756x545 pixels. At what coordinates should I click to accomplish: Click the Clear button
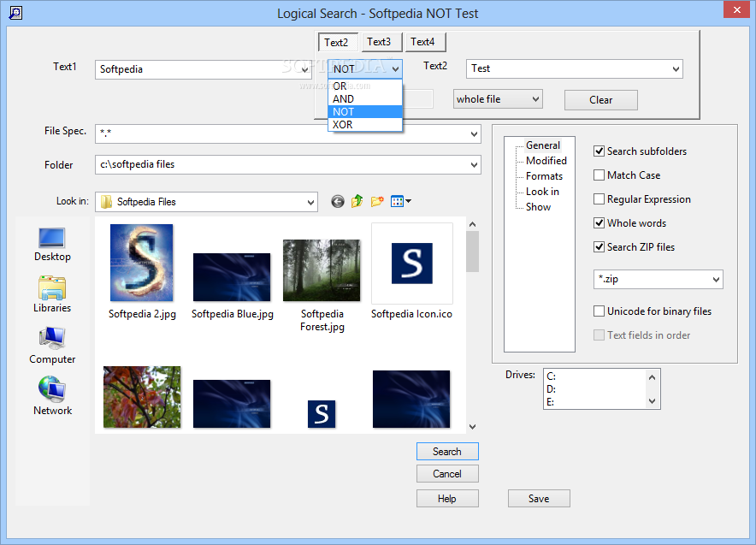tap(600, 100)
